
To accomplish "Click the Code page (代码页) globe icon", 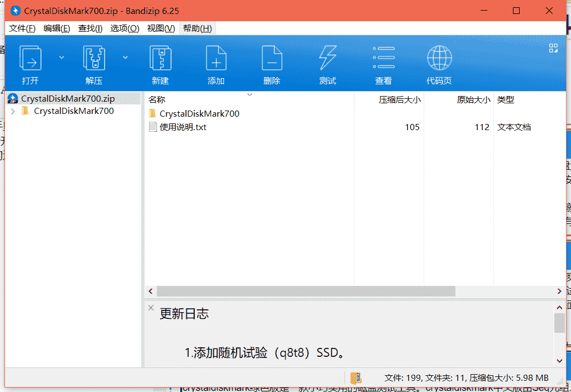I will tap(439, 58).
